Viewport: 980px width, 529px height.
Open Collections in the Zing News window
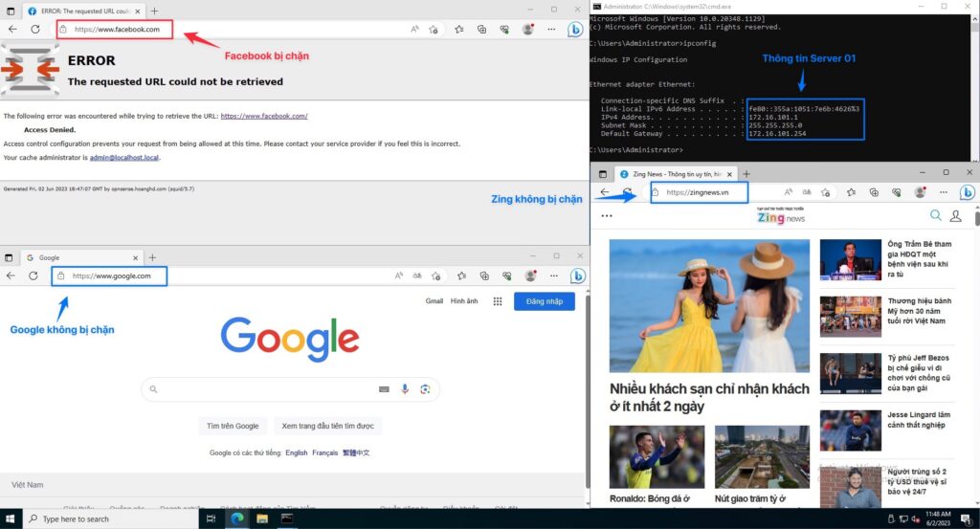[874, 192]
